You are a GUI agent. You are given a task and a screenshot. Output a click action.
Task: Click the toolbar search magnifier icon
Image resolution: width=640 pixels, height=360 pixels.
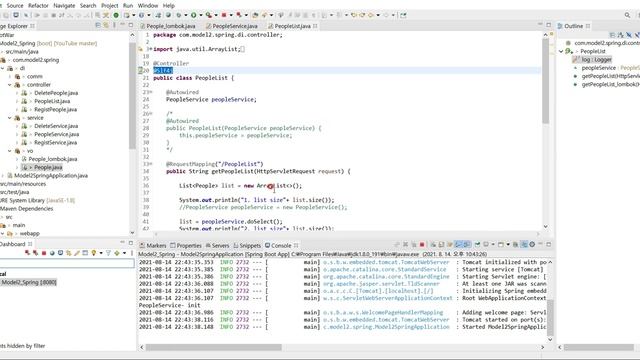[627, 15]
